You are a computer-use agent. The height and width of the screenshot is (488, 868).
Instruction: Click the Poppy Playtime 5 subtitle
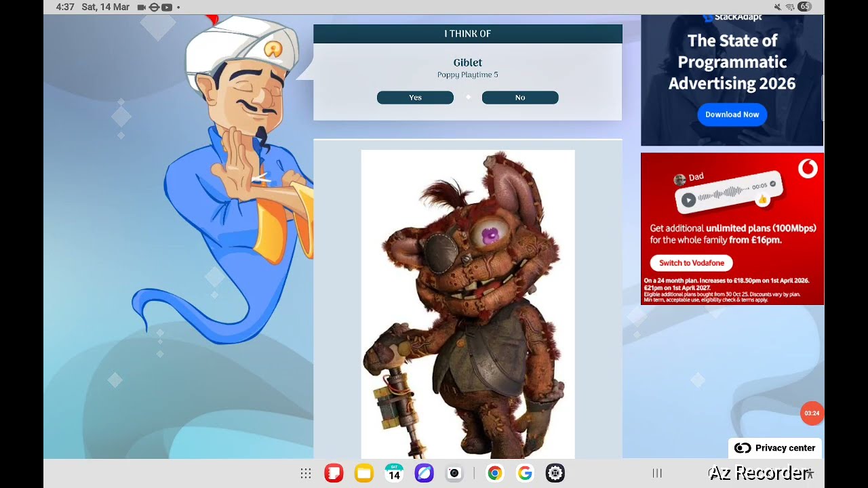(x=468, y=75)
